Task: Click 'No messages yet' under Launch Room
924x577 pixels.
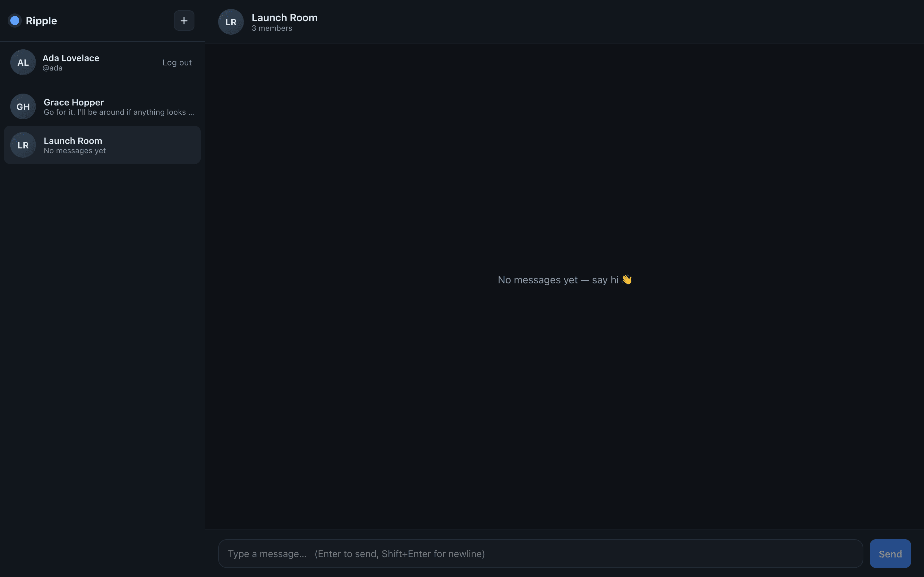Action: point(74,151)
